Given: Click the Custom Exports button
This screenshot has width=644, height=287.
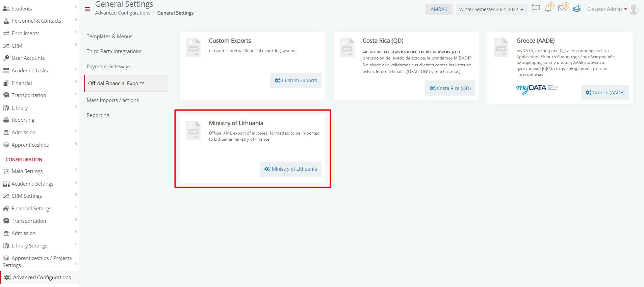Looking at the screenshot, I should pyautogui.click(x=296, y=80).
